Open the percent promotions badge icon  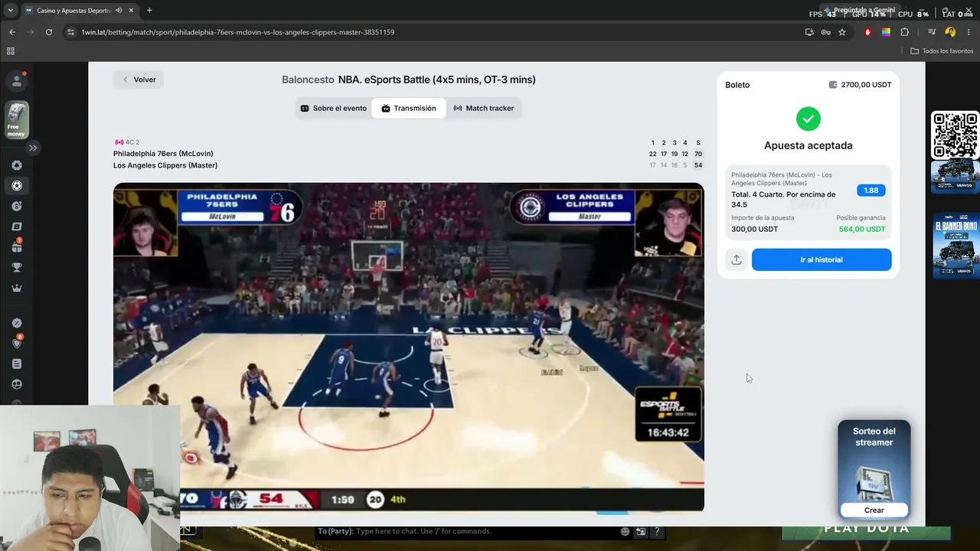pyautogui.click(x=17, y=323)
